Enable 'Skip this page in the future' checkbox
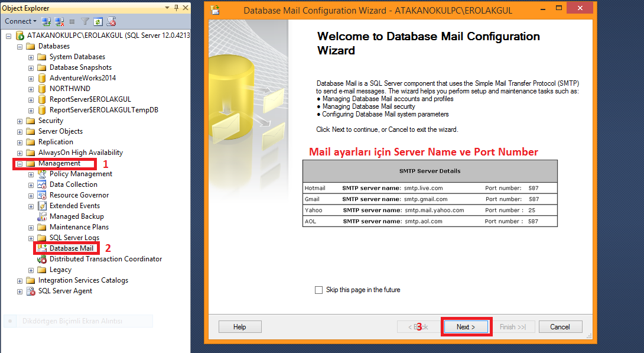The width and height of the screenshot is (644, 353). (x=319, y=290)
